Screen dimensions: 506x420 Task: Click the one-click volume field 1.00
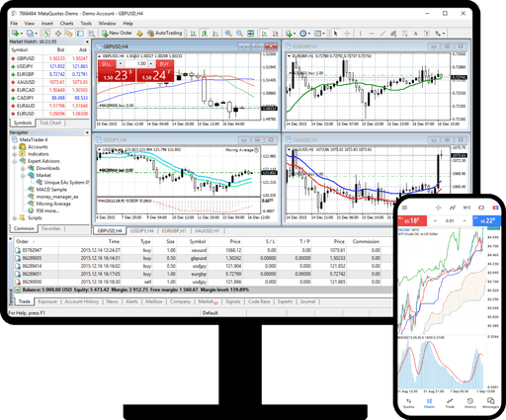(136, 63)
